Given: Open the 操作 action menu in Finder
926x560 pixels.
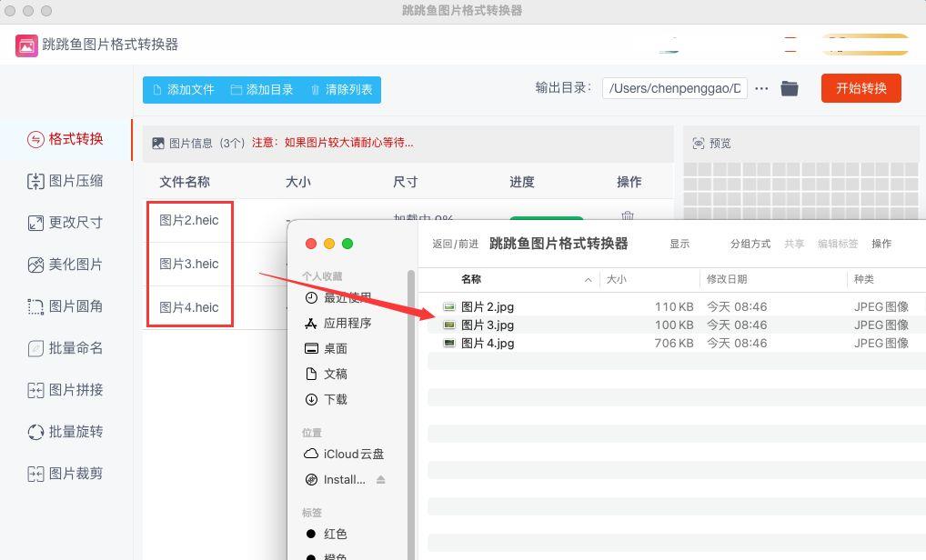Looking at the screenshot, I should 881,243.
